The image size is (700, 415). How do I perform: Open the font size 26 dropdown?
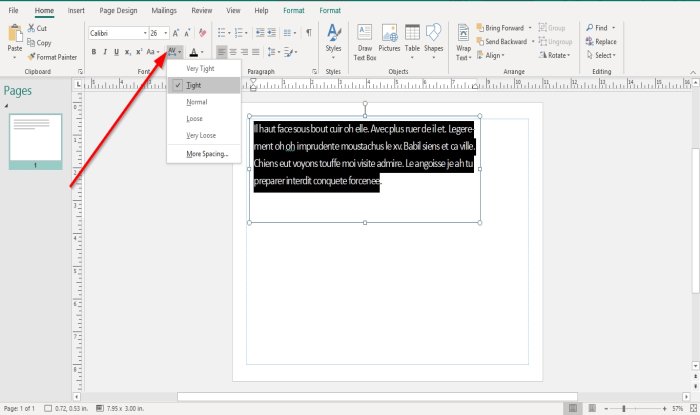(166, 33)
